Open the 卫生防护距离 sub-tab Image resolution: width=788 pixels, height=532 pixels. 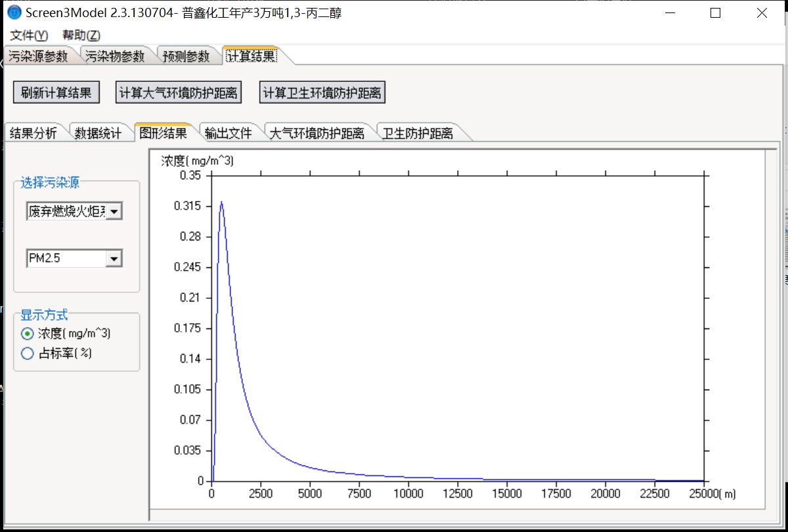pyautogui.click(x=419, y=133)
